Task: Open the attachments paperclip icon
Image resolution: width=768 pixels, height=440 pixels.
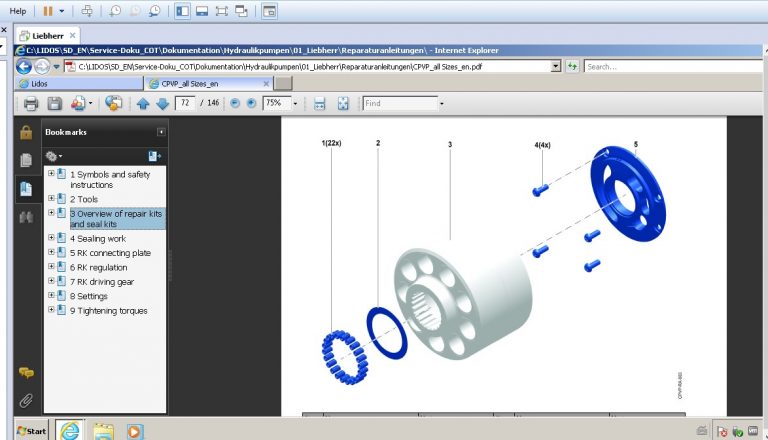Action: click(26, 401)
